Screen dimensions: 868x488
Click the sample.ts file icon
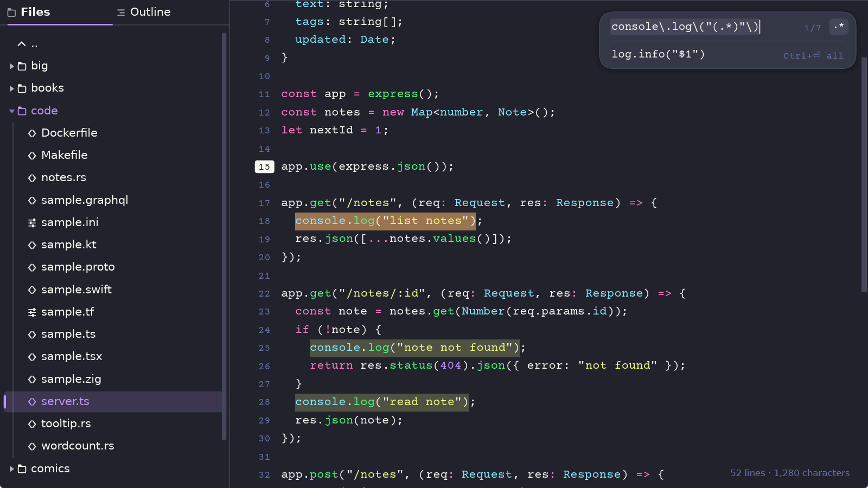click(32, 335)
